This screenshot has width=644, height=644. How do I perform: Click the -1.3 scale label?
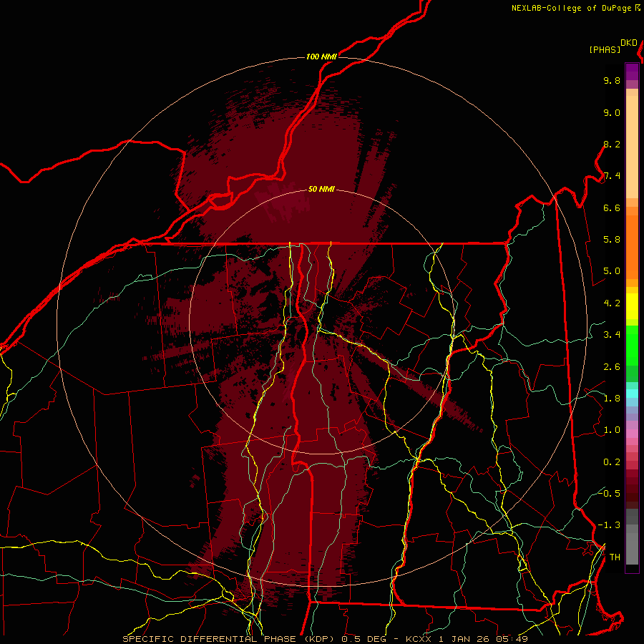(609, 525)
